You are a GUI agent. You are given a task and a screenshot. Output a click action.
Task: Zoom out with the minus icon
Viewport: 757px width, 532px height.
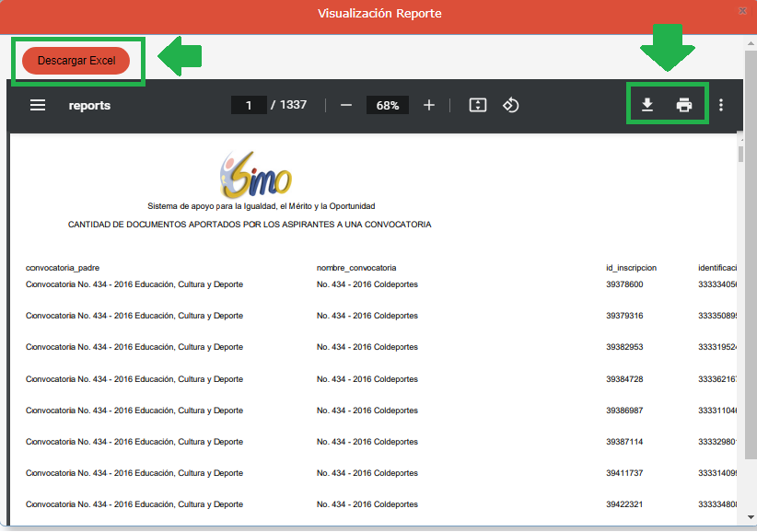click(x=346, y=105)
